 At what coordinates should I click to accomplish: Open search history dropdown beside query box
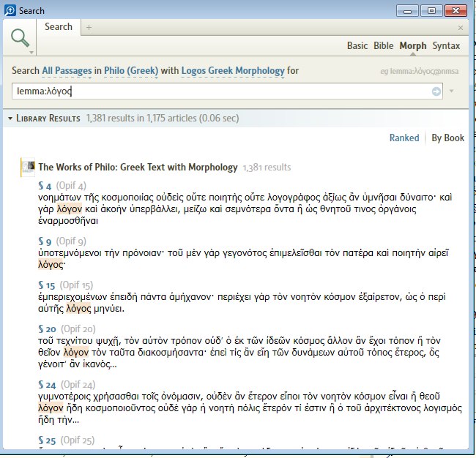coord(451,91)
